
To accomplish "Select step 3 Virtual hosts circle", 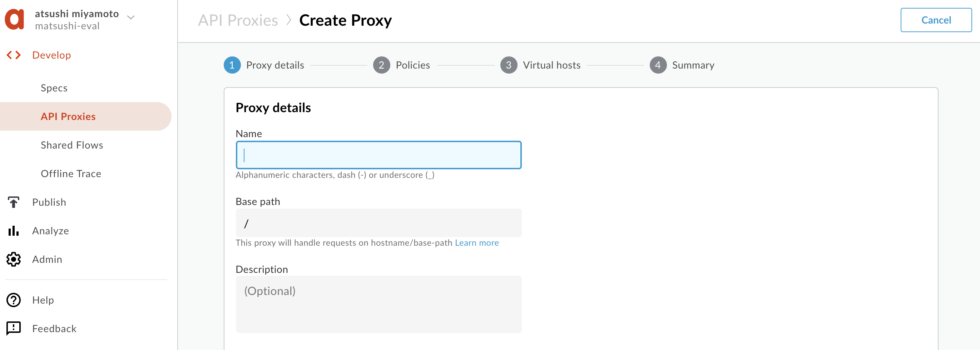I will (509, 65).
